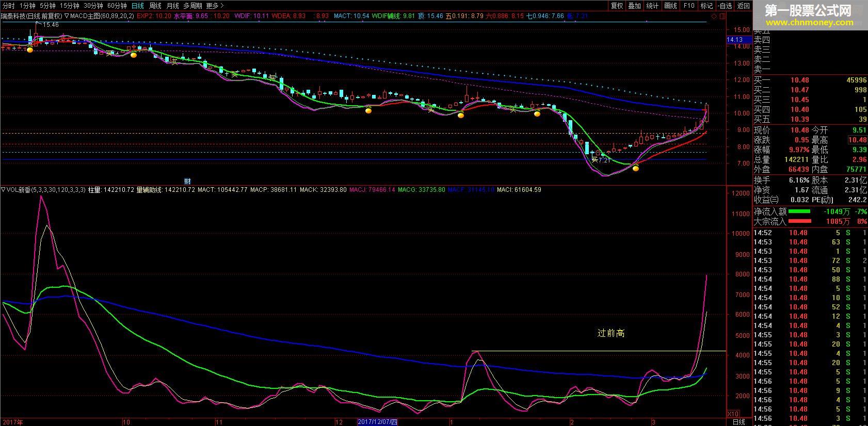
Task: Click the 现价 current price value 10.48
Action: pos(799,130)
